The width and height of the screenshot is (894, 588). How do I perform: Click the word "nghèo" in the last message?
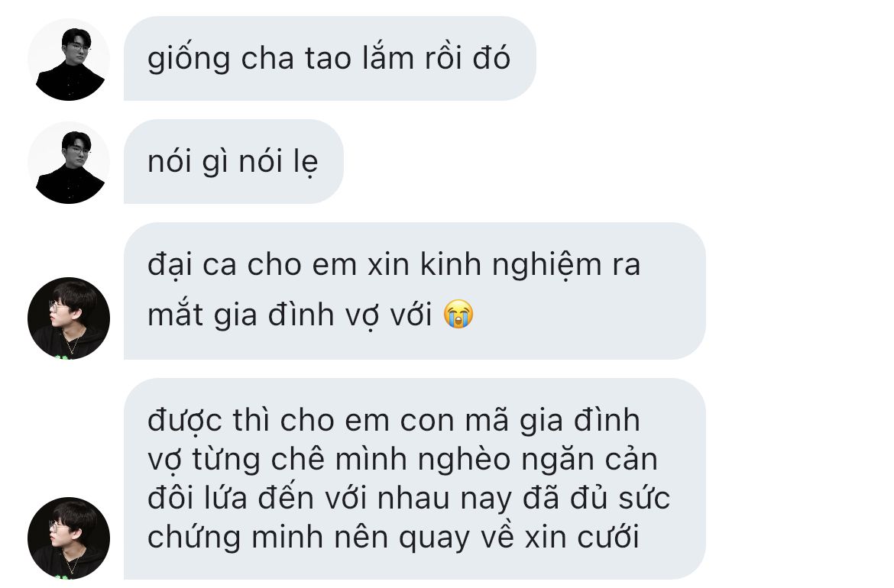(x=464, y=460)
